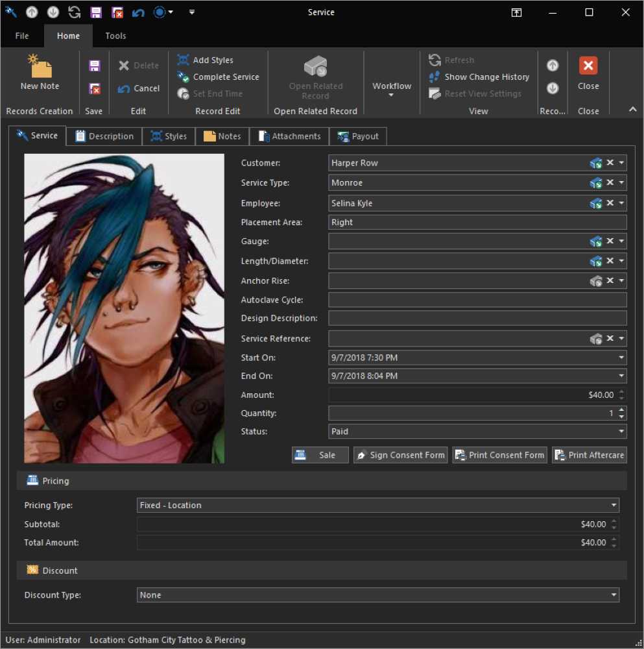Click next record arrow in ribbon Records group
Image resolution: width=644 pixels, height=649 pixels.
553,88
